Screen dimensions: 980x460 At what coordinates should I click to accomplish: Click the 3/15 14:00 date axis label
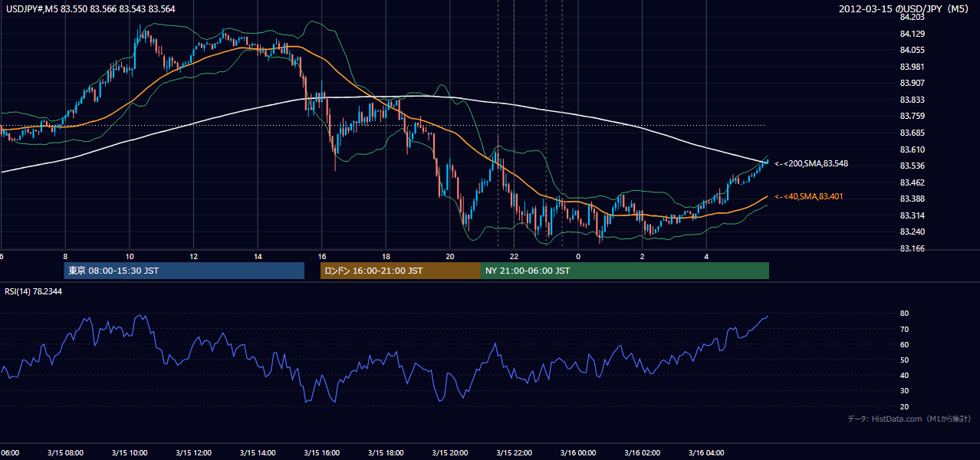(258, 453)
